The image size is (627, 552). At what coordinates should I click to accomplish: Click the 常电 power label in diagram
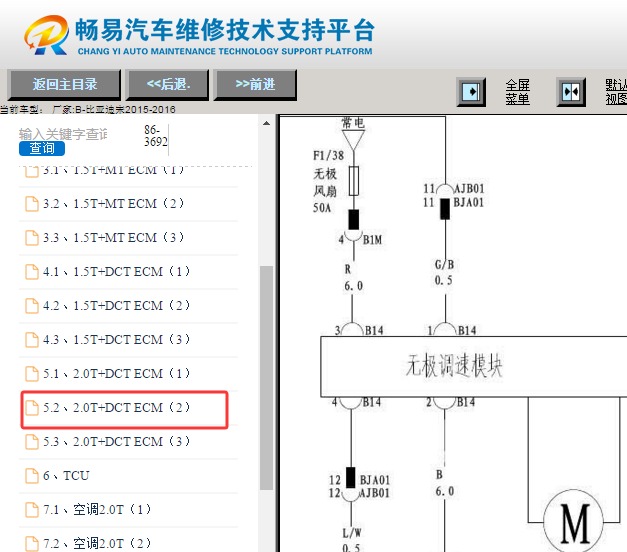pos(353,122)
